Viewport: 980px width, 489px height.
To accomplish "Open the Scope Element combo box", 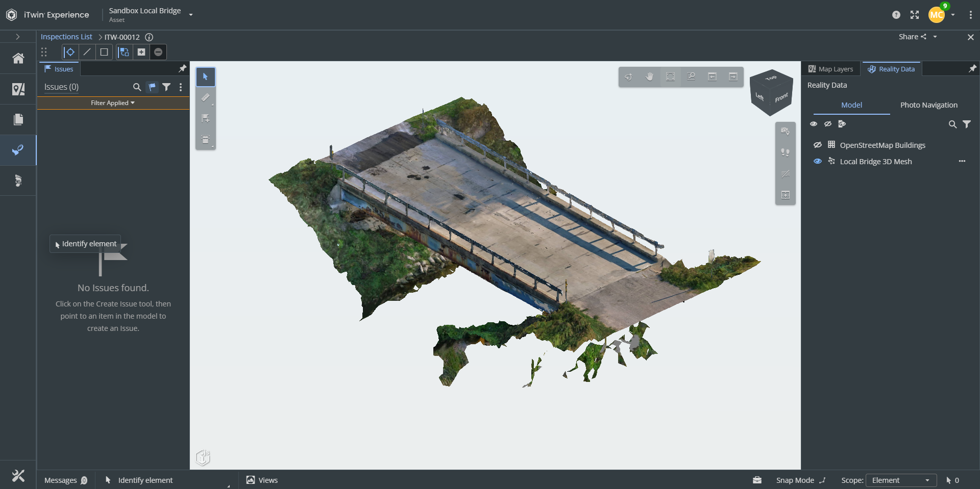I will point(901,480).
